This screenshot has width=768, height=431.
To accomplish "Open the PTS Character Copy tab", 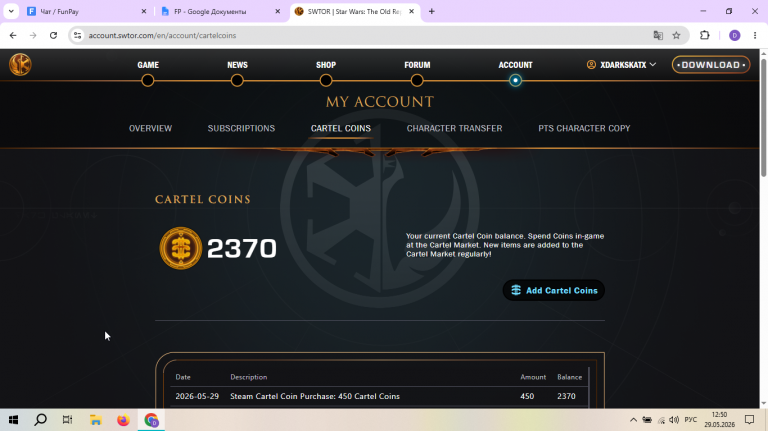I will click(584, 128).
